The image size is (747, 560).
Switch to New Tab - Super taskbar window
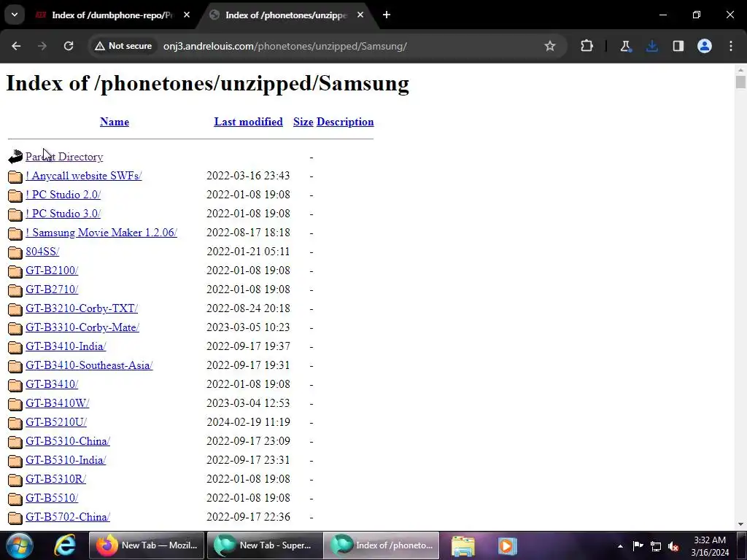(265, 545)
